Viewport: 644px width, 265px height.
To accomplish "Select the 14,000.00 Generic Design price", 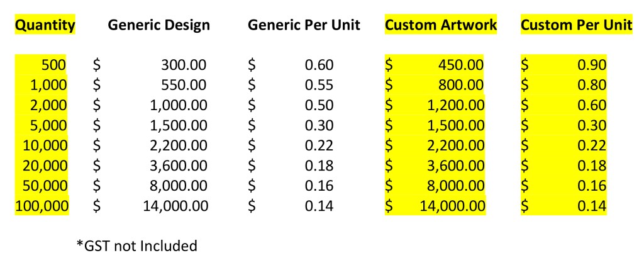I will [x=175, y=206].
